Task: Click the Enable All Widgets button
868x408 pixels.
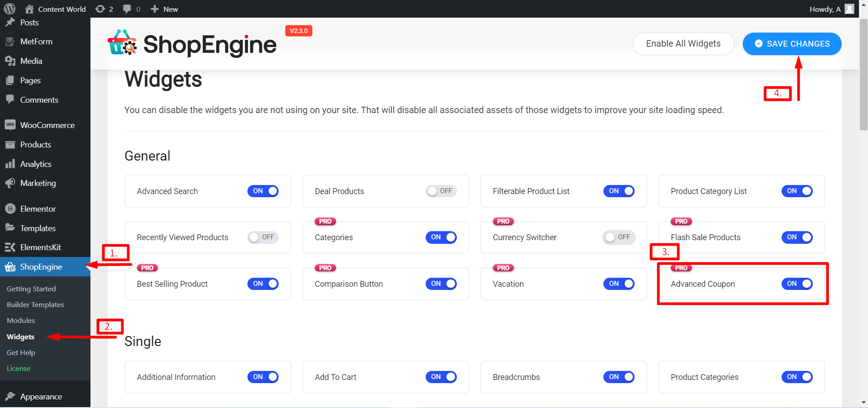Action: click(x=683, y=44)
